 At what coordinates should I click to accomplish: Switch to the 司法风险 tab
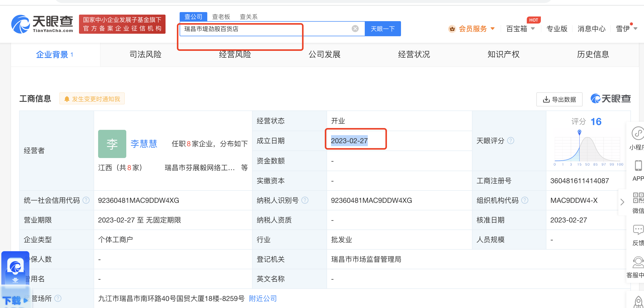coord(145,54)
